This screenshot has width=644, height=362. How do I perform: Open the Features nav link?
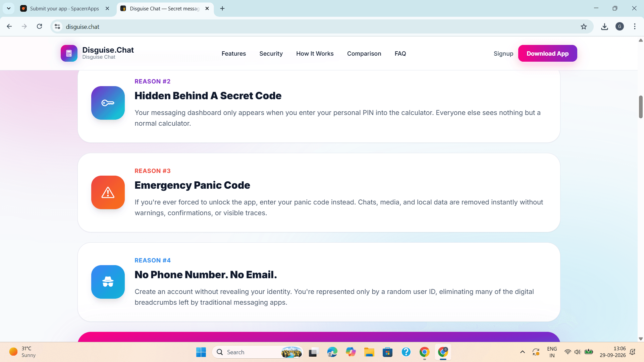click(233, 54)
